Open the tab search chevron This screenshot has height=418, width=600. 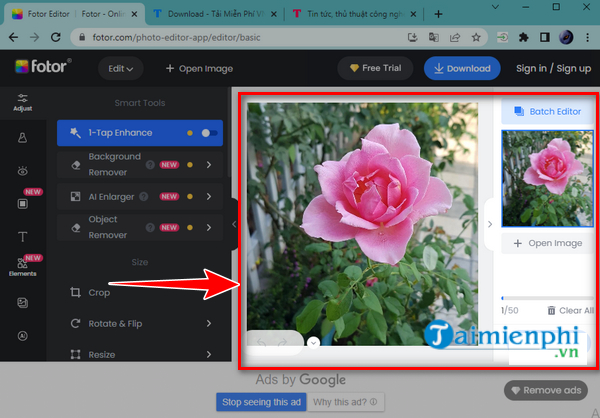click(495, 7)
